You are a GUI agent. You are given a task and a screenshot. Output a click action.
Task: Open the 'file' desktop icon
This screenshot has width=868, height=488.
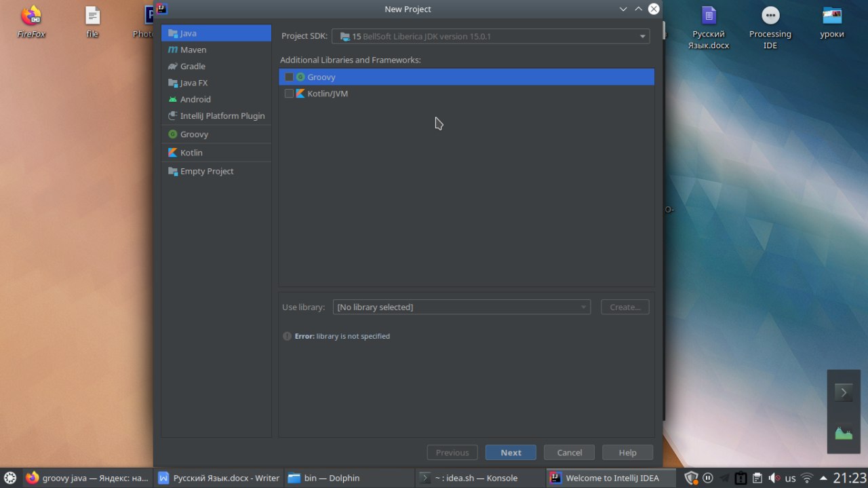(92, 22)
